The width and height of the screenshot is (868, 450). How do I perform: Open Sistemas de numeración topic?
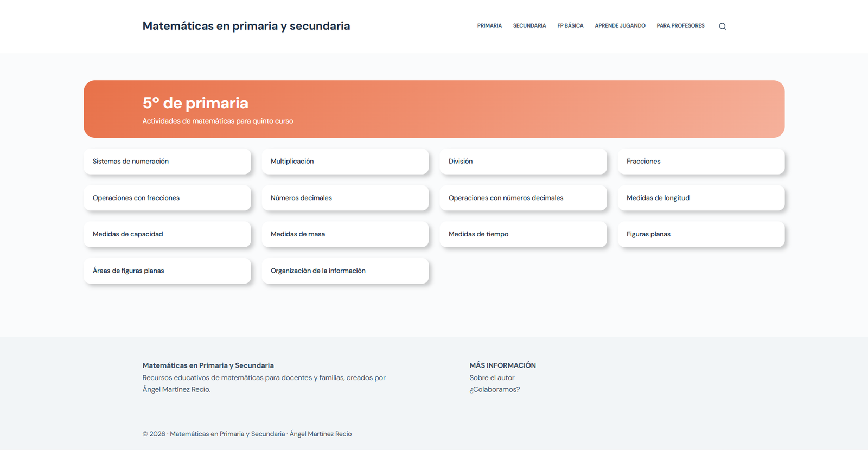167,162
